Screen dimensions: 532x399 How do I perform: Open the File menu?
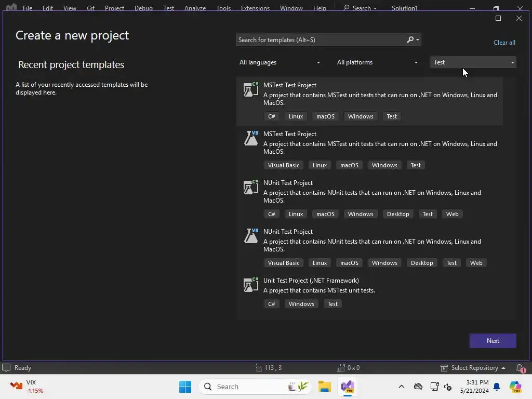[x=28, y=8]
